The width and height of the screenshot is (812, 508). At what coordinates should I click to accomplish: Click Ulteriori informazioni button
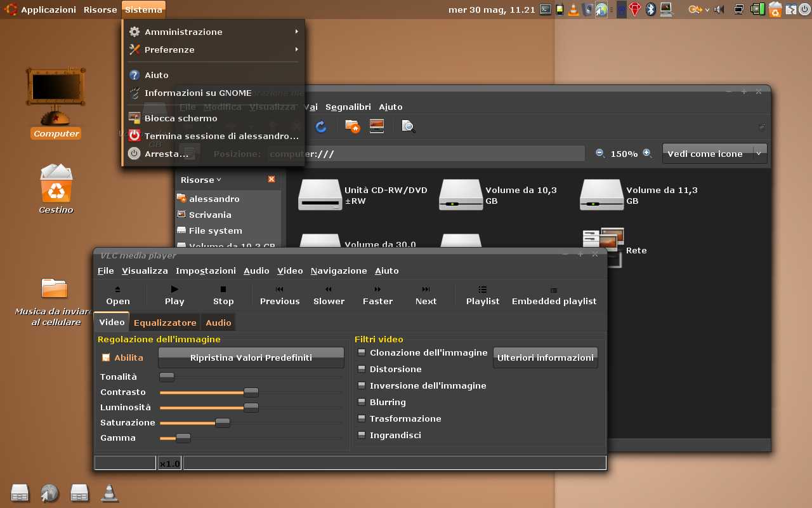tap(546, 358)
